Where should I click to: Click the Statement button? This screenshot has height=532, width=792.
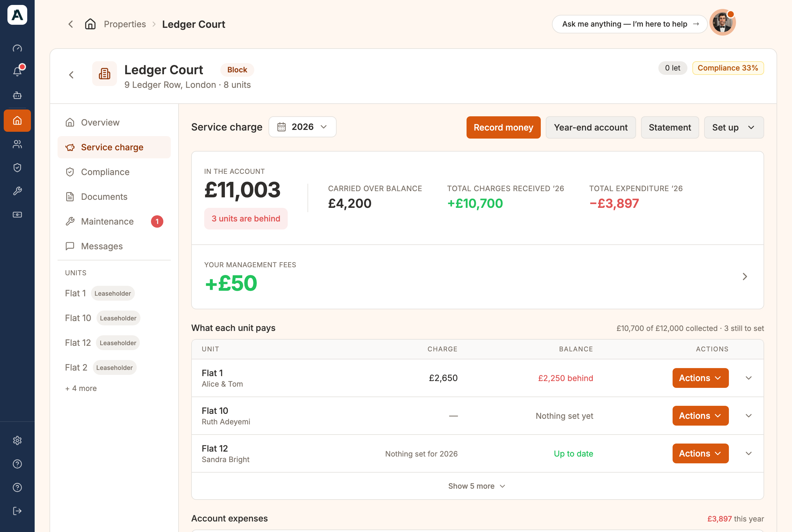tap(669, 127)
